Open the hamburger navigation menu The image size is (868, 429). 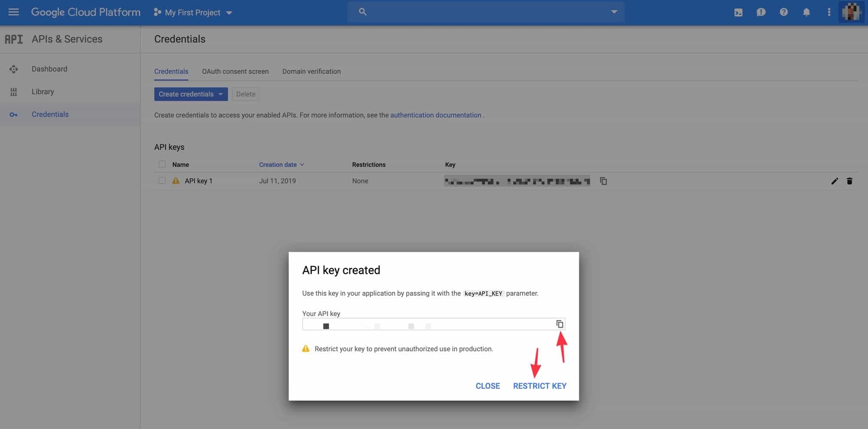click(x=13, y=12)
